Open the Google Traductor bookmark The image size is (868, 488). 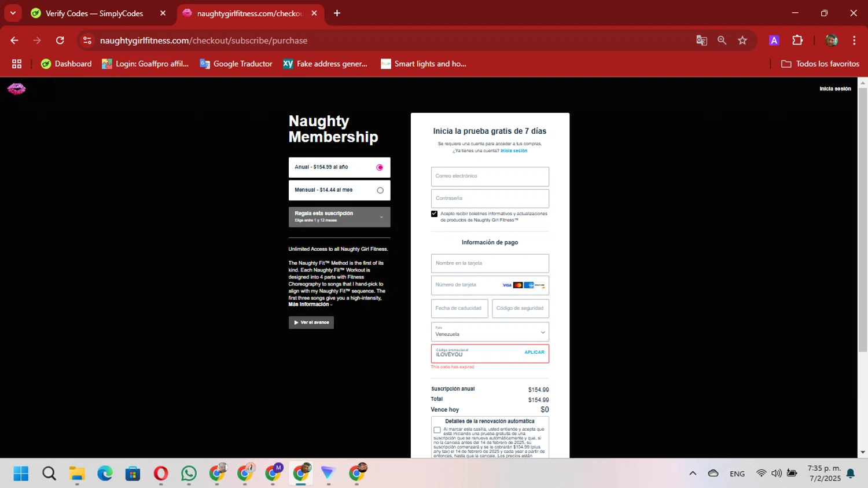tap(236, 64)
